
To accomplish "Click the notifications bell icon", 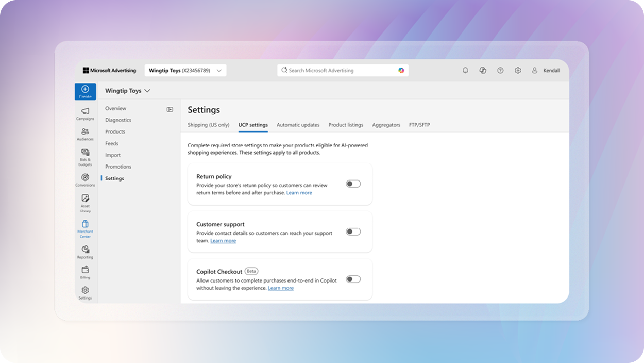I will (465, 70).
